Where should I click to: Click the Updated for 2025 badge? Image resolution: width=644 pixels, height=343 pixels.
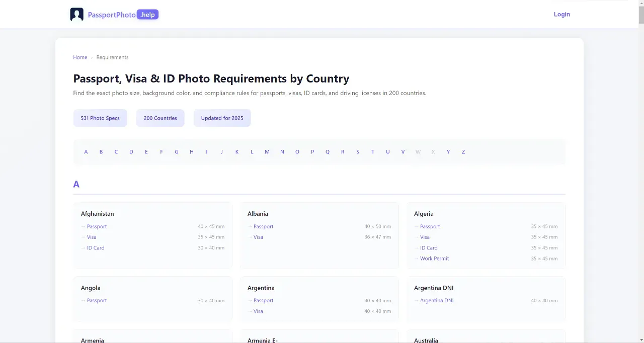[222, 118]
